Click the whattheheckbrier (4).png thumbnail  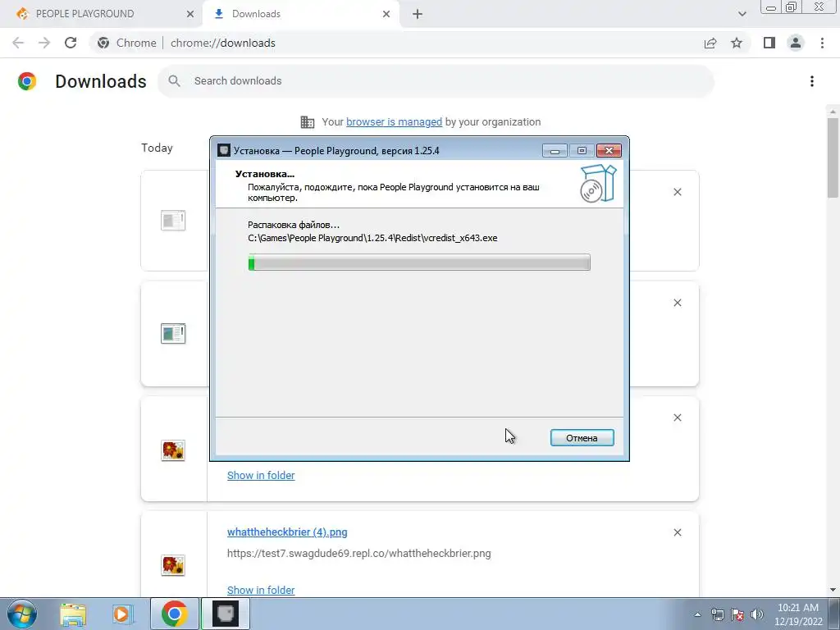click(173, 564)
